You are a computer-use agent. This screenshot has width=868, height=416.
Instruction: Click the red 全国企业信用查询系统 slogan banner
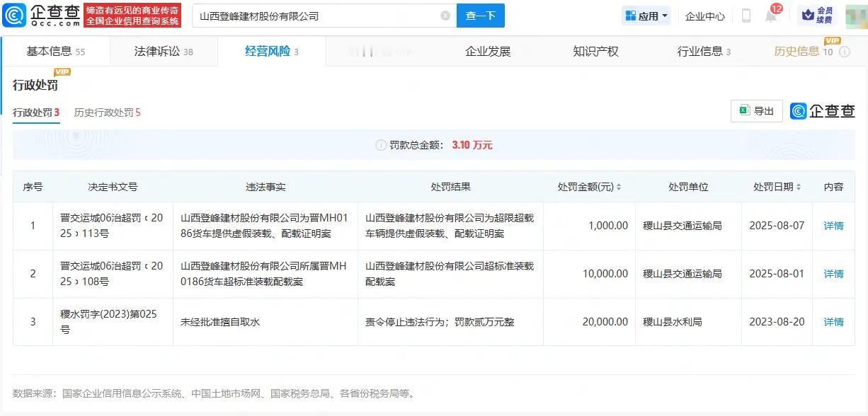click(x=132, y=16)
